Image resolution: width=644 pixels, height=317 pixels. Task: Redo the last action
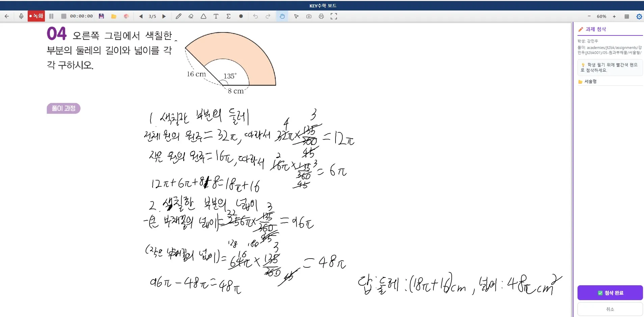268,16
